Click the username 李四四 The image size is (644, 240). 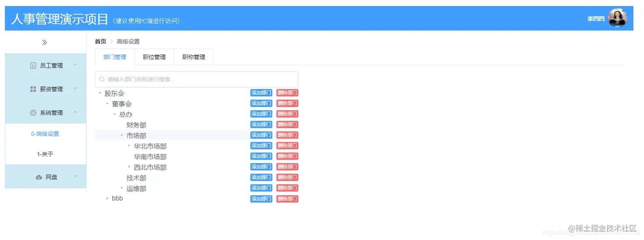[x=596, y=19]
